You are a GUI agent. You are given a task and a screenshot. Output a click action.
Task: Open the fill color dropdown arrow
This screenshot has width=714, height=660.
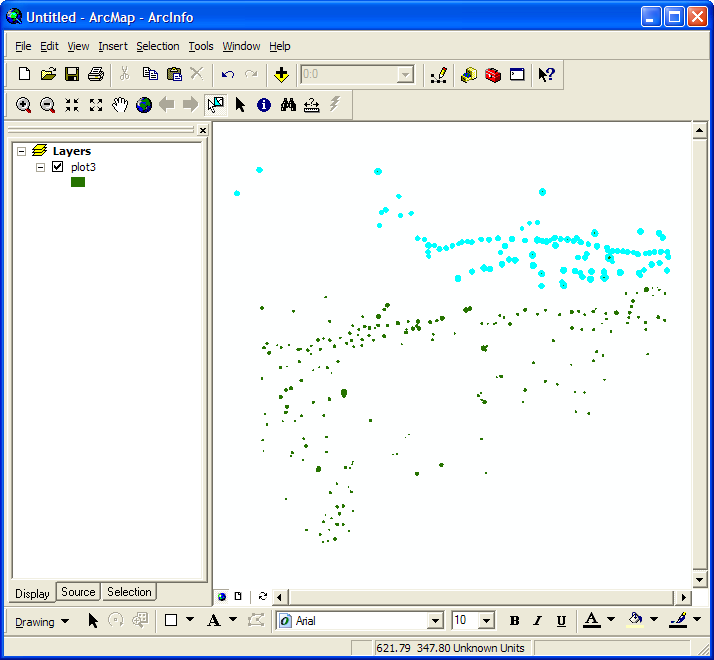pos(654,619)
